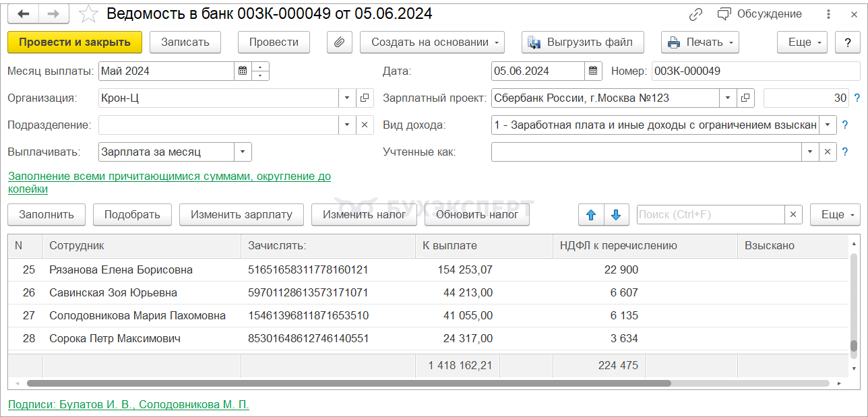The width and height of the screenshot is (868, 417).
Task: Click the account number 59701128613573171071
Action: pyautogui.click(x=308, y=292)
